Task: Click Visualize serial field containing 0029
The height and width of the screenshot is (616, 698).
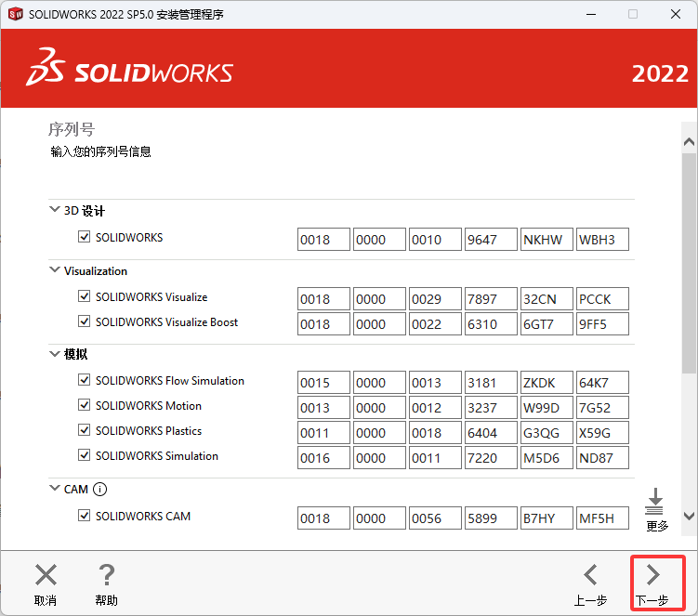Action: [435, 298]
